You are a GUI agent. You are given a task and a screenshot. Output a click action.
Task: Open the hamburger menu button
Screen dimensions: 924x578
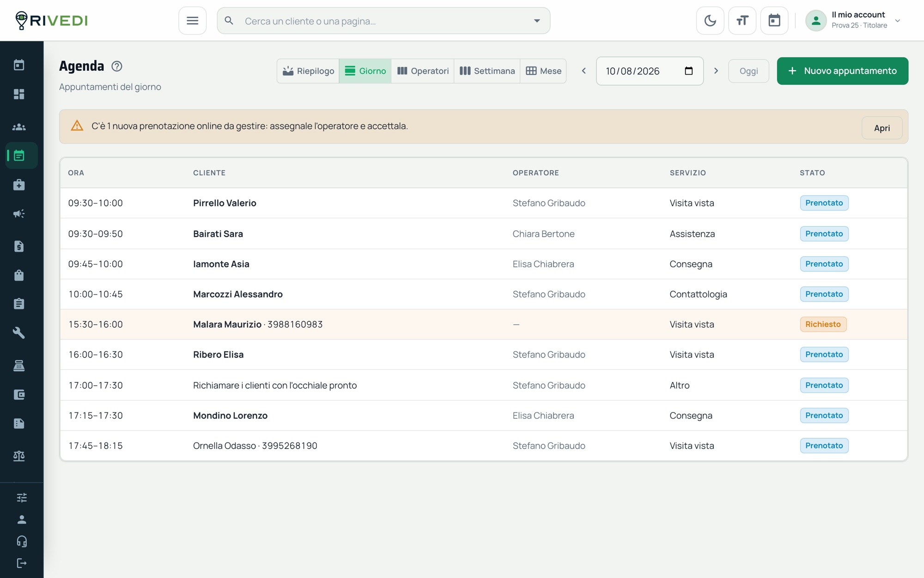tap(192, 21)
